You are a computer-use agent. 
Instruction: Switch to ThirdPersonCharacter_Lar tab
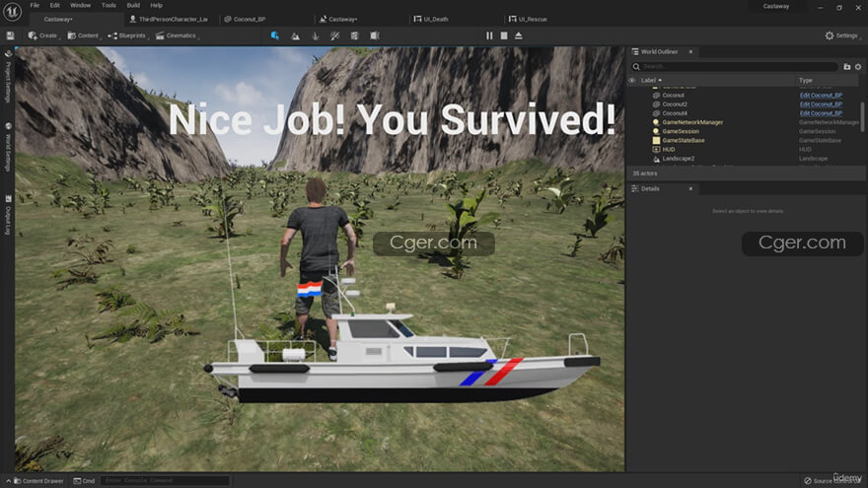170,19
